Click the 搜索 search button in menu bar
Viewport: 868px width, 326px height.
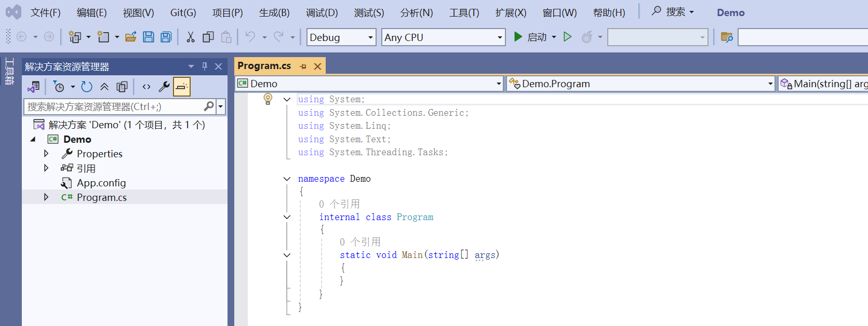click(673, 11)
